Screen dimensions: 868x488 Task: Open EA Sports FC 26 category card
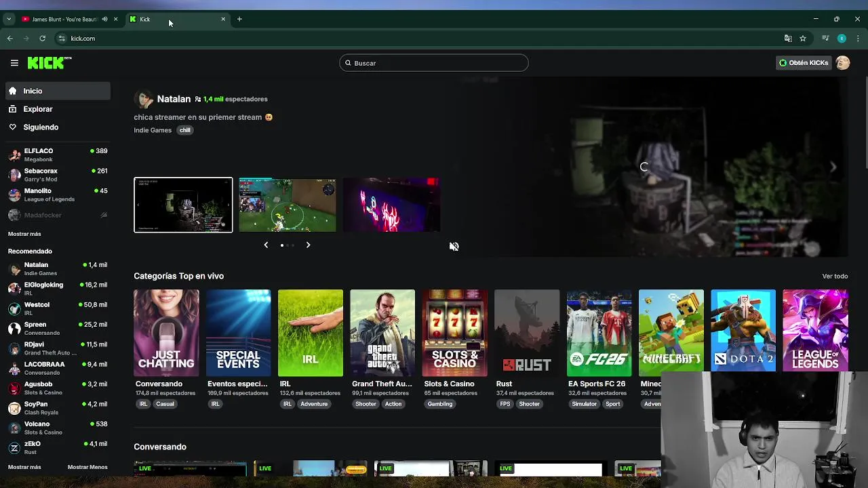599,333
